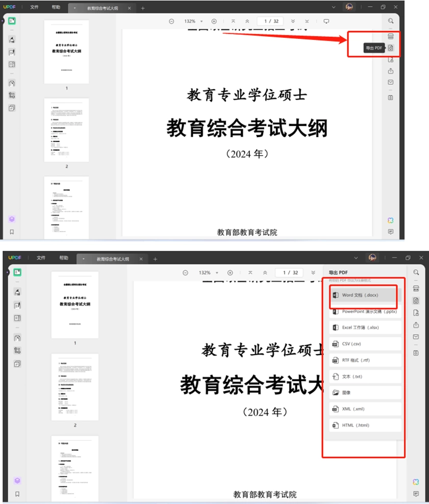The image size is (429, 504).
Task: Click the 导出 PDF icon in top window's sidebar
Action: coord(390,48)
